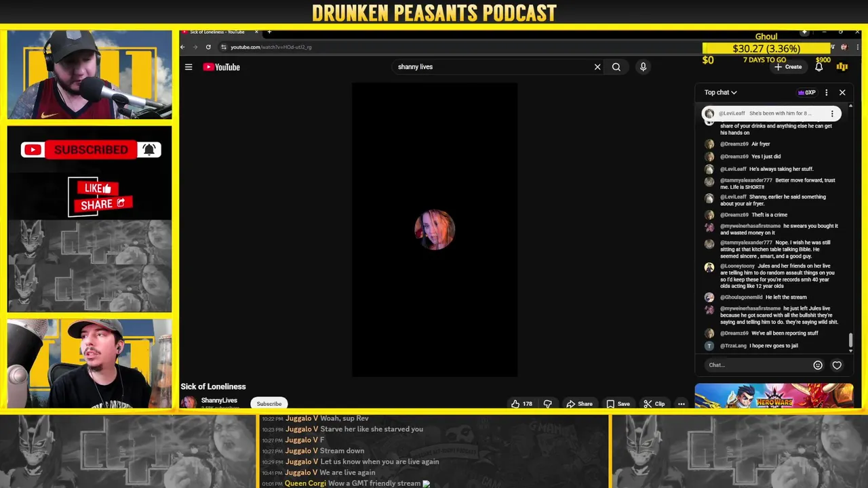Screen dimensions: 868x488
Task: Click 'We are live again' bottom chat message
Action: [x=347, y=472]
